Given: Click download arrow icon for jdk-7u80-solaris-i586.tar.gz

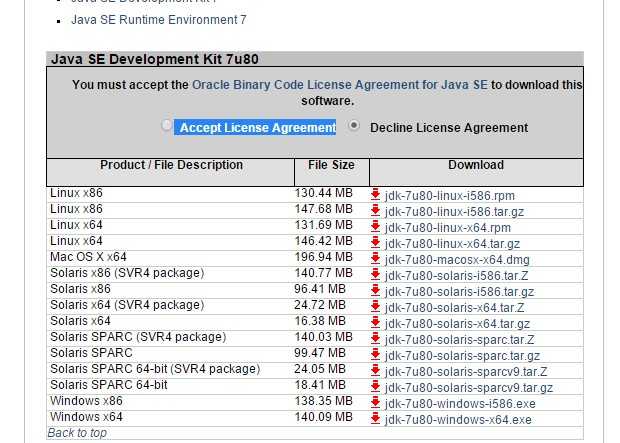Looking at the screenshot, I should pyautogui.click(x=375, y=291).
